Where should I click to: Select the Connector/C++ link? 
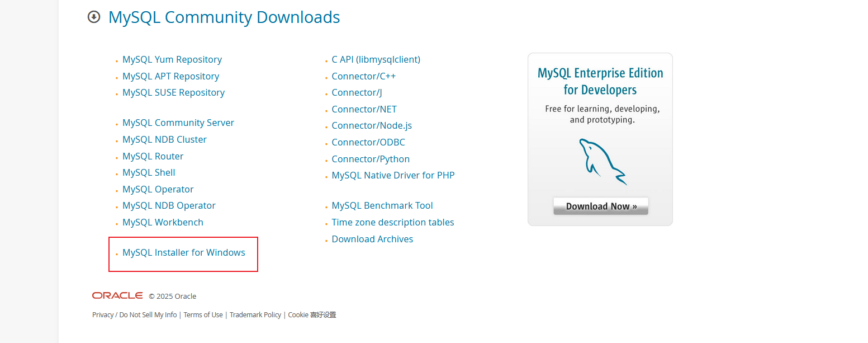pyautogui.click(x=363, y=76)
